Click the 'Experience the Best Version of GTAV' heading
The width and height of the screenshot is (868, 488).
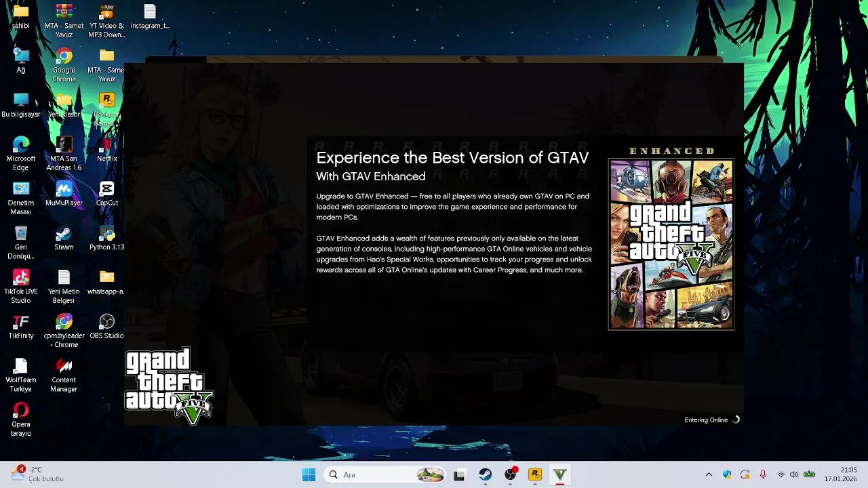[452, 158]
